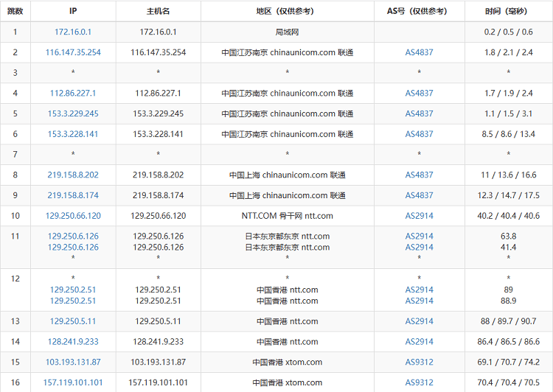This screenshot has width=553, height=392.
Task: Select hostname cell 219.158.8.202
Action: 158,175
